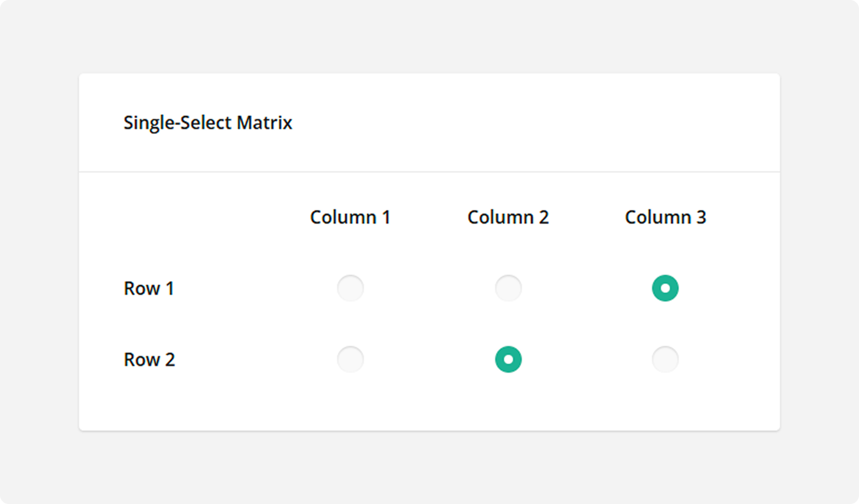
Task: Click the Row 1 label
Action: coord(149,288)
